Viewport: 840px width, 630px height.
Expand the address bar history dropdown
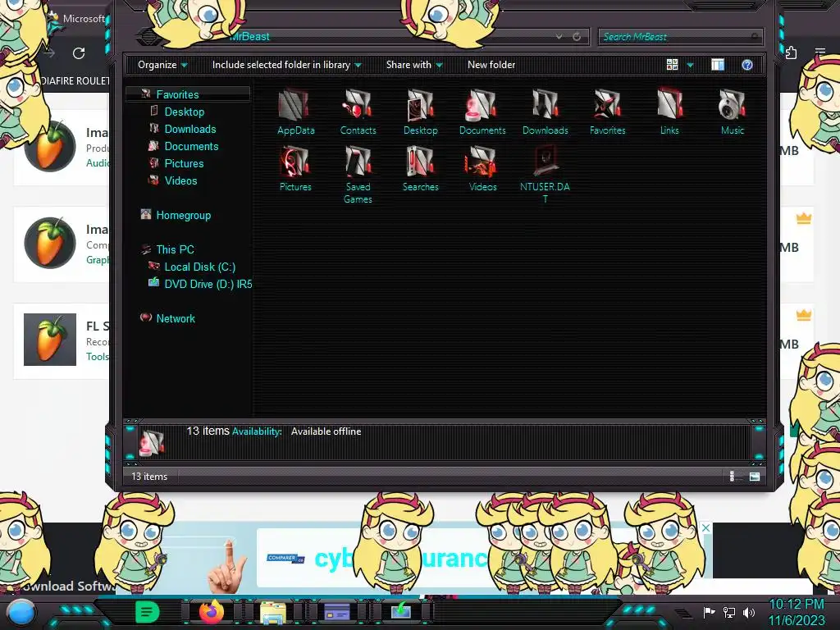[559, 36]
